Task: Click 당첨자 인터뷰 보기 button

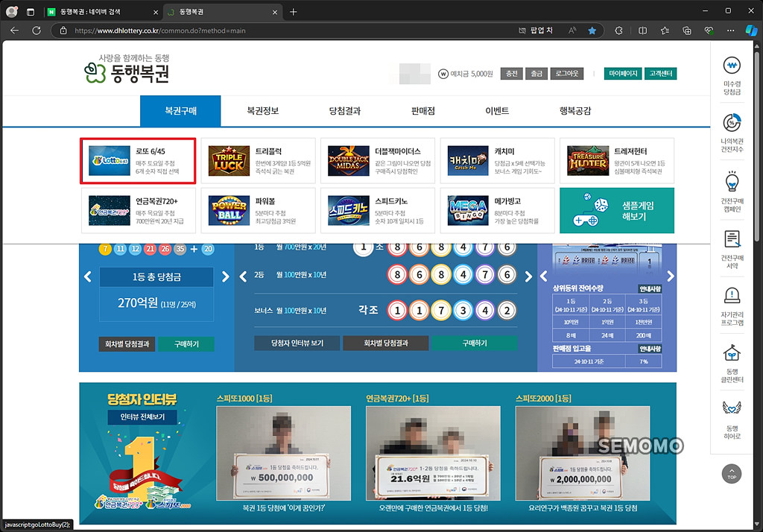Action: coord(297,343)
